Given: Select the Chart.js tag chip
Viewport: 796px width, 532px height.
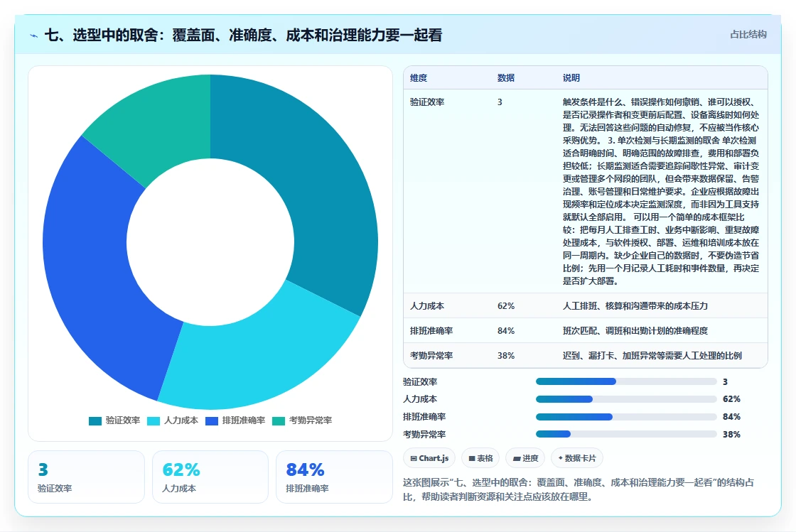Looking at the screenshot, I should (429, 458).
